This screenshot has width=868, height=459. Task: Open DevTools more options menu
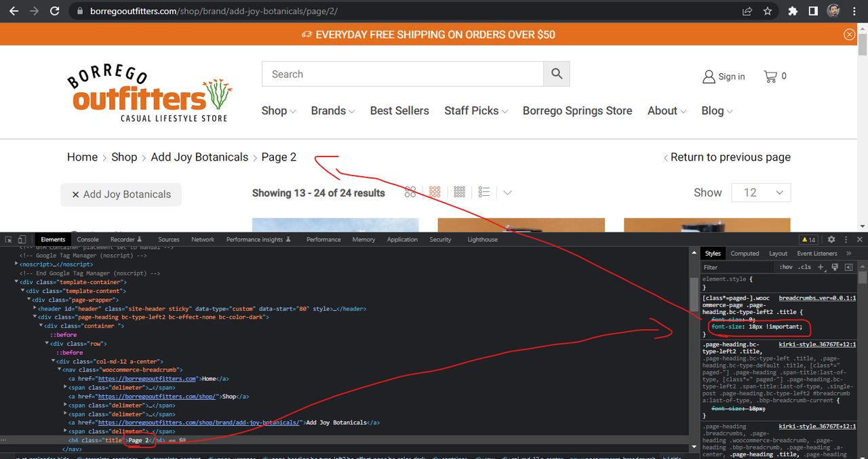[846, 239]
